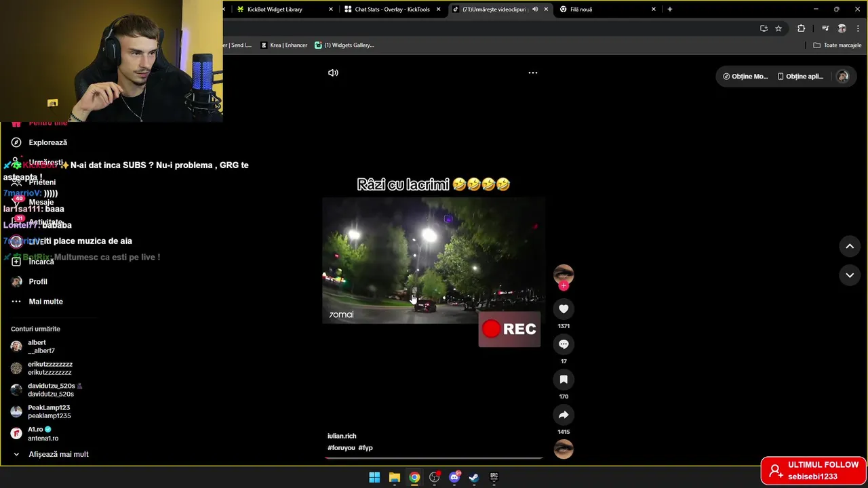Open Chrome media controls icon
Screen dimensions: 868x488
(825, 28)
